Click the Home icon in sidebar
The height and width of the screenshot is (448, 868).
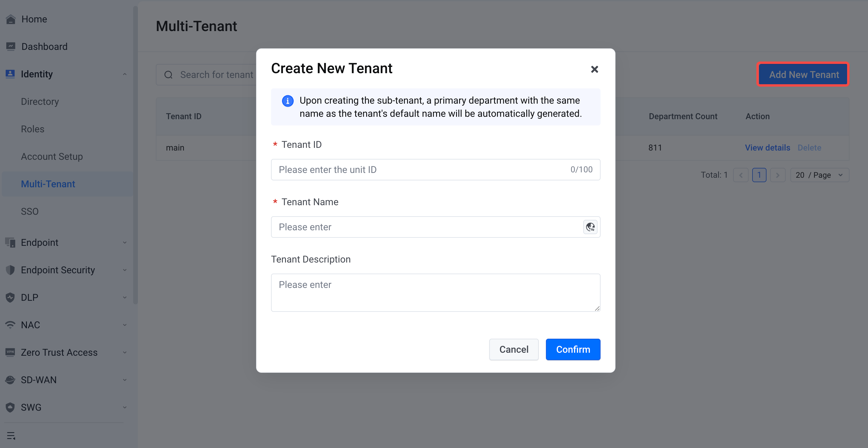point(11,19)
